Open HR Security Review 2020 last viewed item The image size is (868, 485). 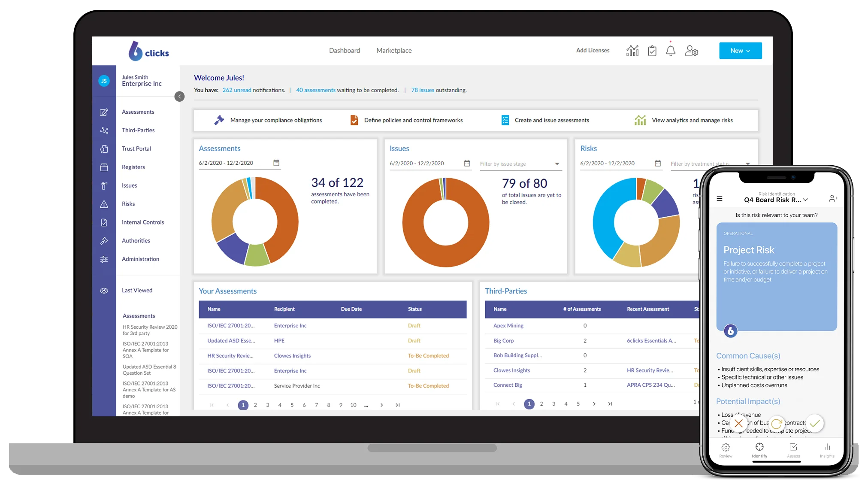point(150,330)
